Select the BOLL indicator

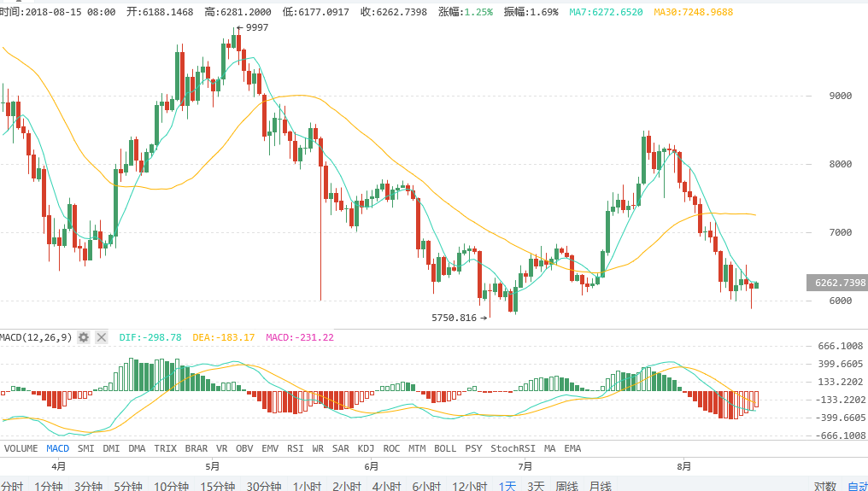[x=445, y=448]
